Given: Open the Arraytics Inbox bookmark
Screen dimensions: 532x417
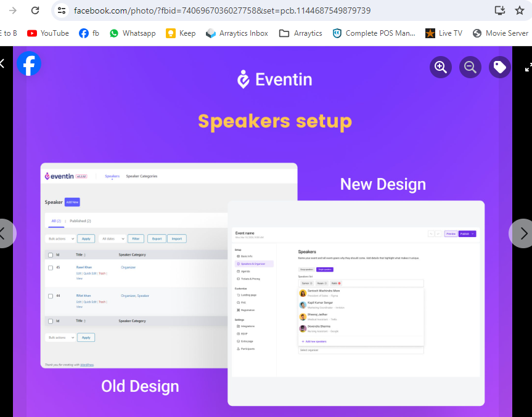Looking at the screenshot, I should pyautogui.click(x=237, y=33).
